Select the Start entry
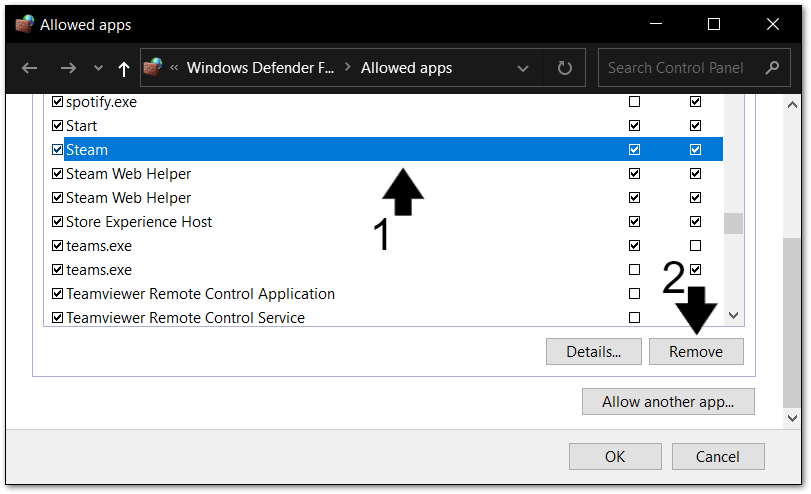811x494 pixels. pos(81,126)
